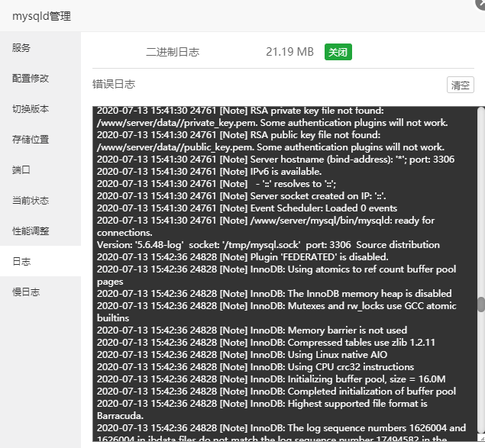Screen dimensions: 485x448
Task: Click the mysqld管理 dialog title
Action: pyautogui.click(x=42, y=16)
